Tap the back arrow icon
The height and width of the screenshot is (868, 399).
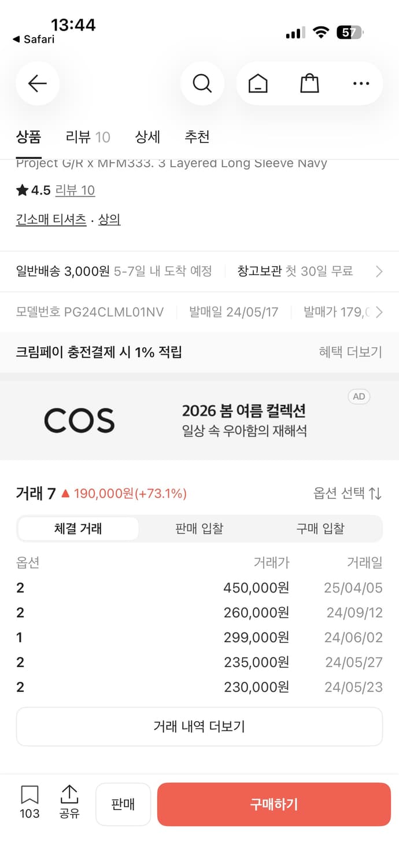[37, 83]
